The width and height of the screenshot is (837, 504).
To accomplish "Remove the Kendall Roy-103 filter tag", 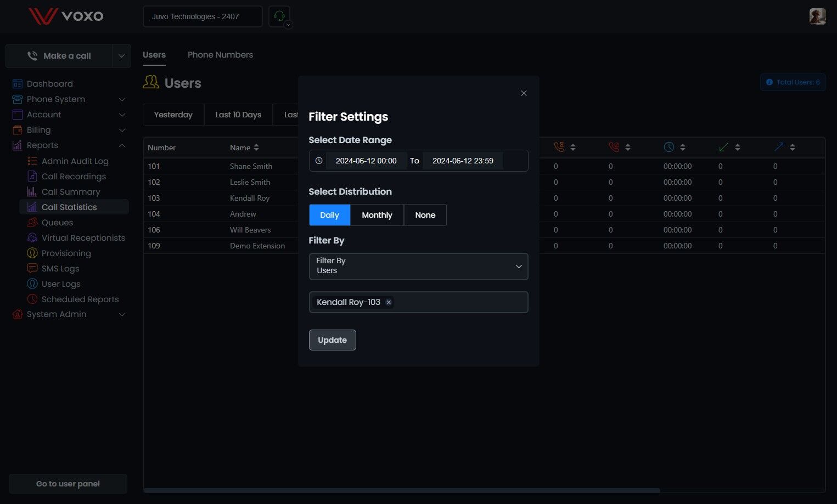I will pyautogui.click(x=389, y=302).
